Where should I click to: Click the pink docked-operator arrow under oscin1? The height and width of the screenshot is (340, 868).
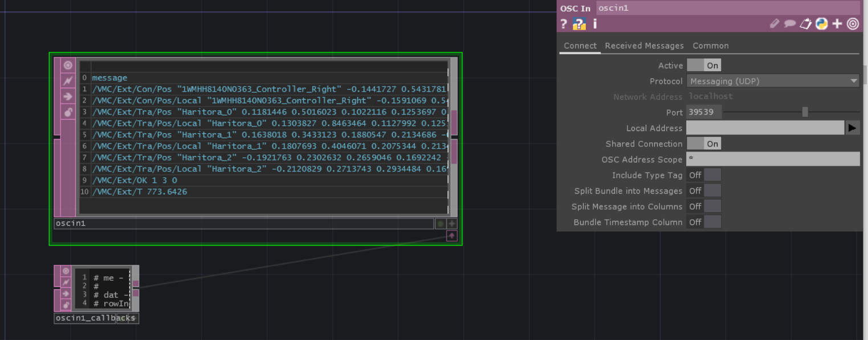(x=452, y=236)
